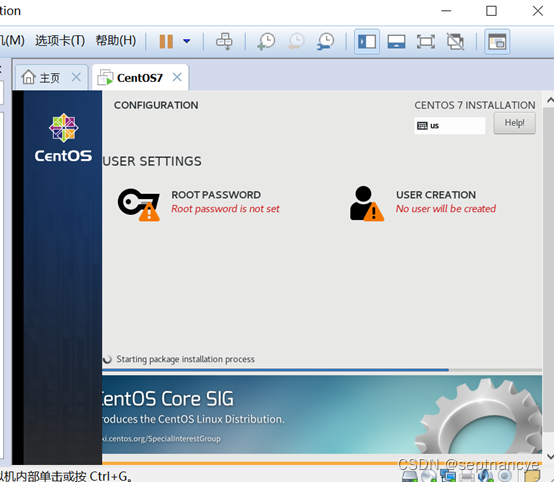Click the home icon on the 主页 tab
The image size is (554, 482).
[x=28, y=77]
